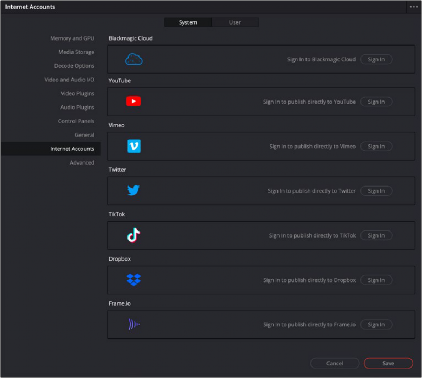Click the Frame.io section heading

click(120, 303)
